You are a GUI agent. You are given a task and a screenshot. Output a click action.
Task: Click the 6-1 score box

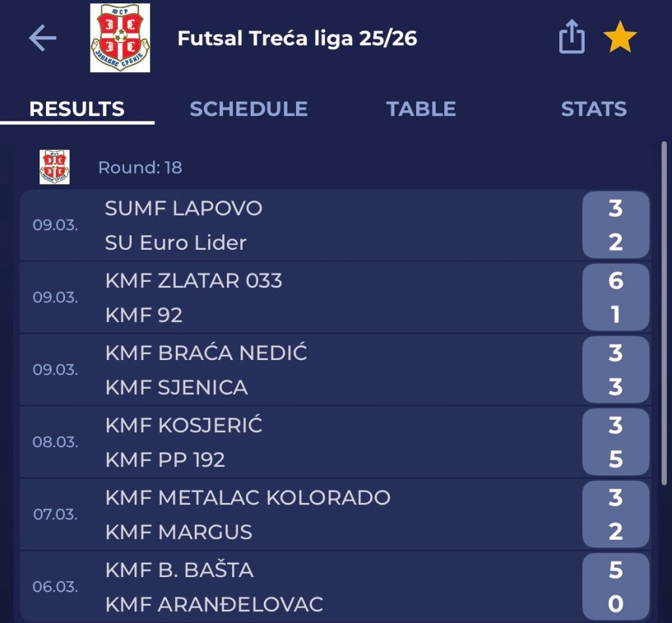[615, 298]
